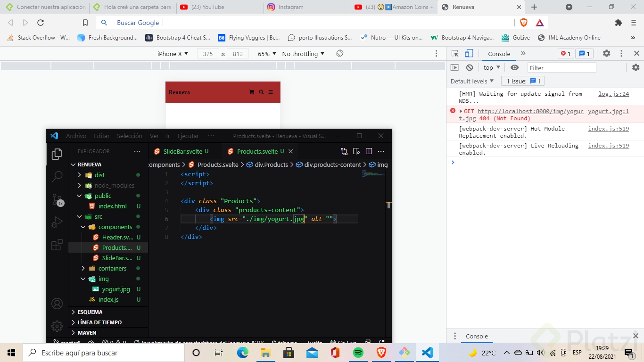Open the log.js:24 source link
This screenshot has height=362, width=644.
[x=613, y=94]
